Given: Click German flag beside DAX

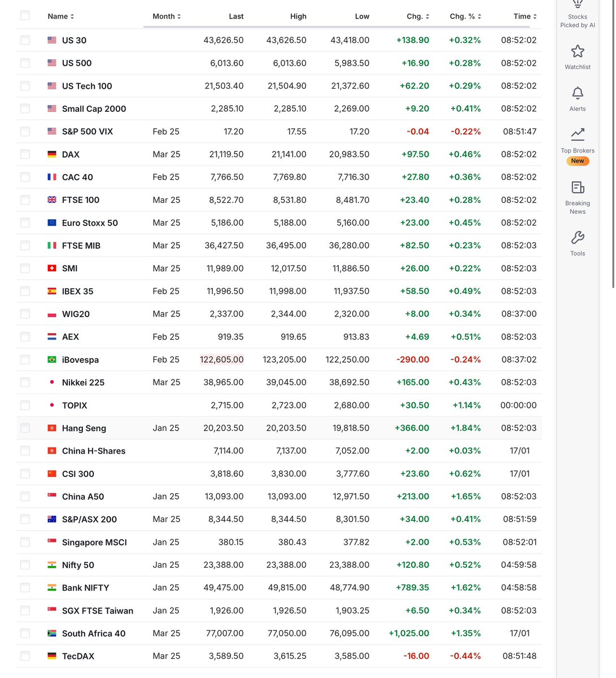Looking at the screenshot, I should (x=52, y=154).
